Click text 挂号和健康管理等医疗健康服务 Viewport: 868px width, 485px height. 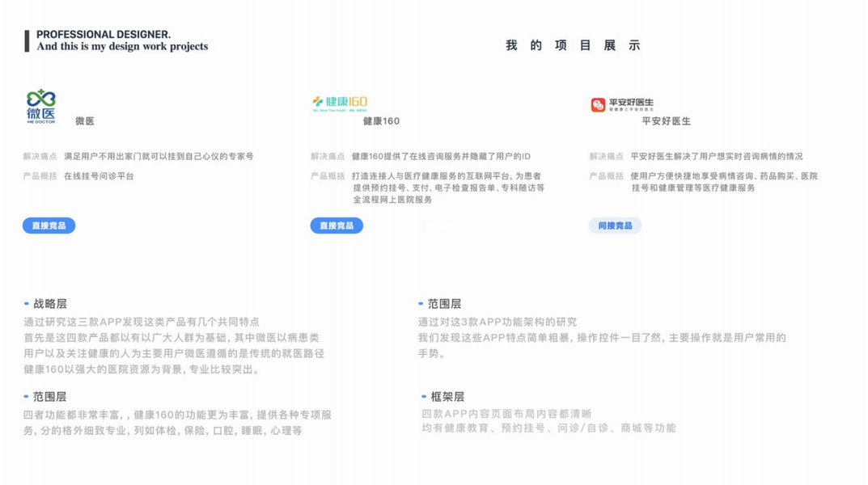click(x=693, y=188)
